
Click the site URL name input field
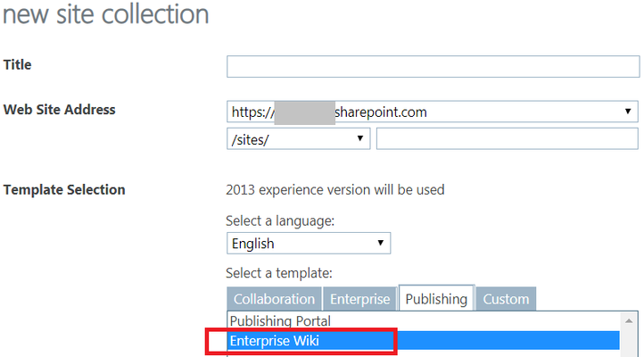pos(508,139)
